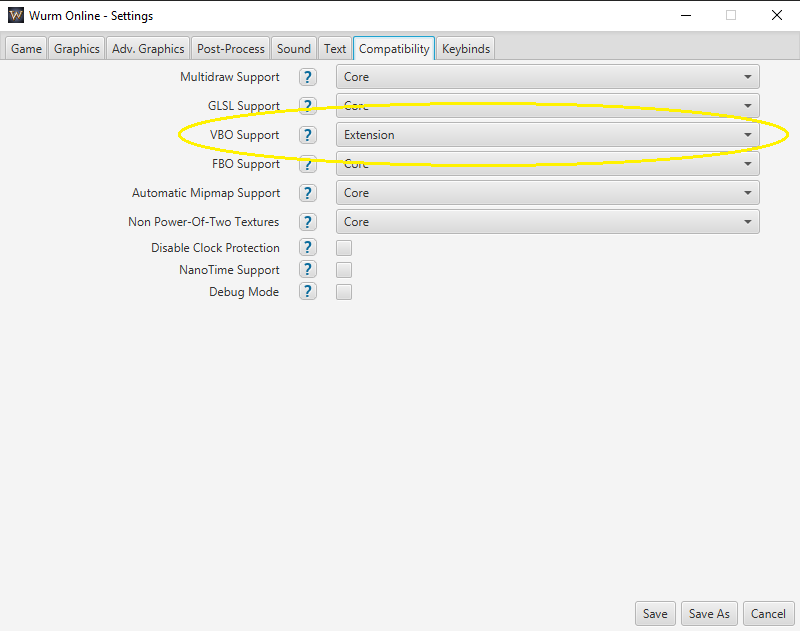The image size is (800, 631).
Task: Enable the Debug Mode checkbox
Action: [344, 292]
